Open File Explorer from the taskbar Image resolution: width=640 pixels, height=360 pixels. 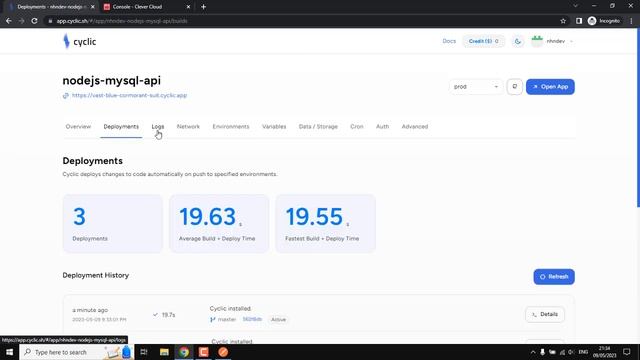(x=164, y=352)
